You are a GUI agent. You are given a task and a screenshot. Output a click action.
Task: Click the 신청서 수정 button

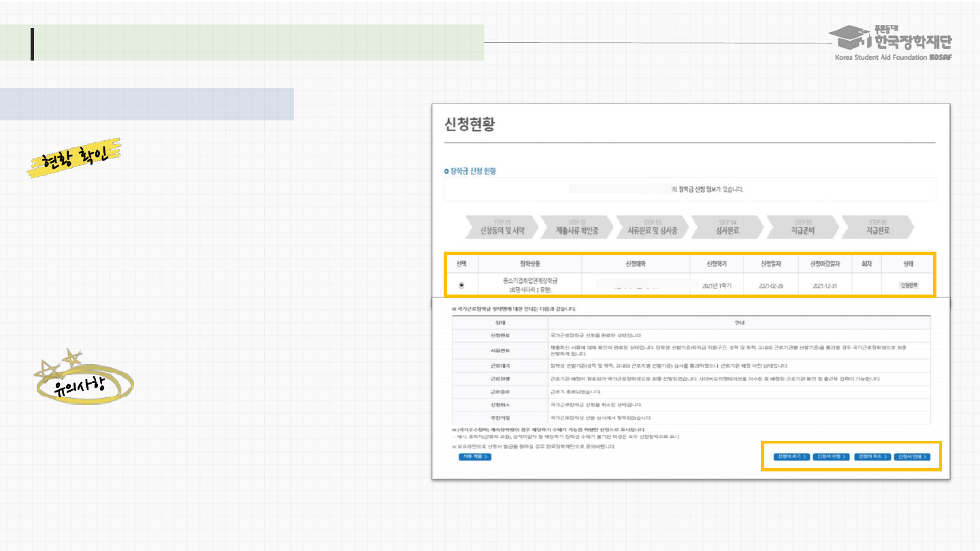coord(831,456)
